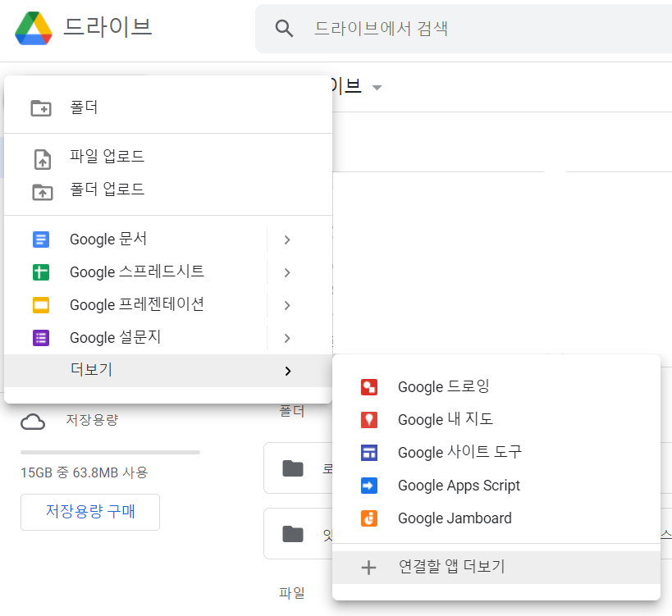Click the storage cloud icon
The width and height of the screenshot is (672, 616).
pos(33,422)
